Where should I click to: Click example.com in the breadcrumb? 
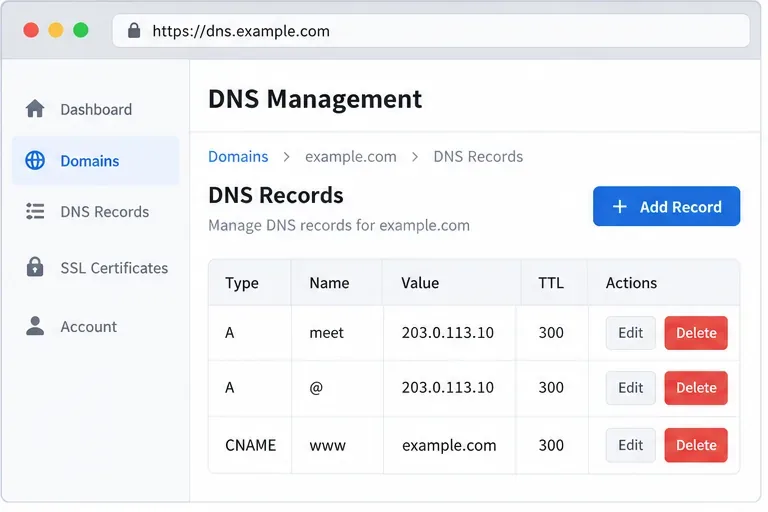[x=351, y=156]
